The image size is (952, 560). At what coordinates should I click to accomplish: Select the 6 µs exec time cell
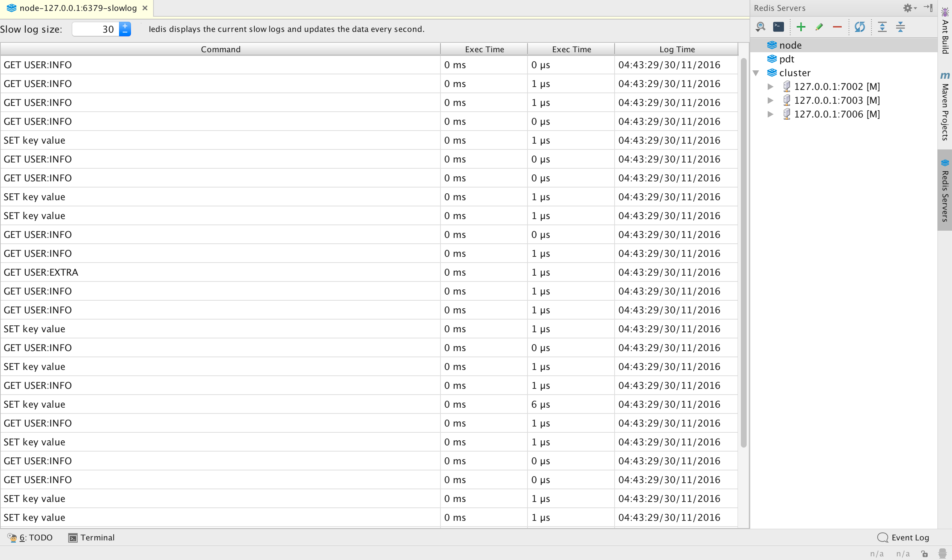coord(571,404)
